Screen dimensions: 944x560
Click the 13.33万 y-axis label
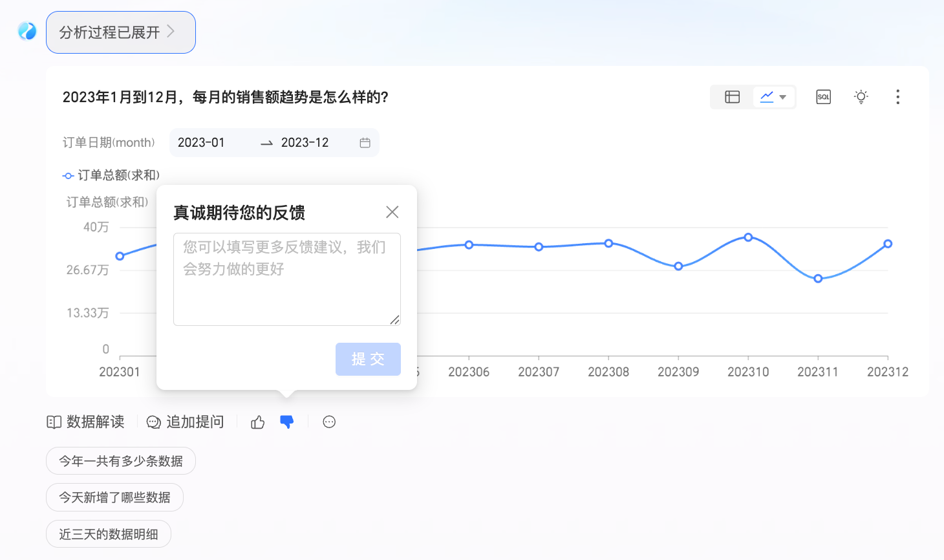[88, 313]
